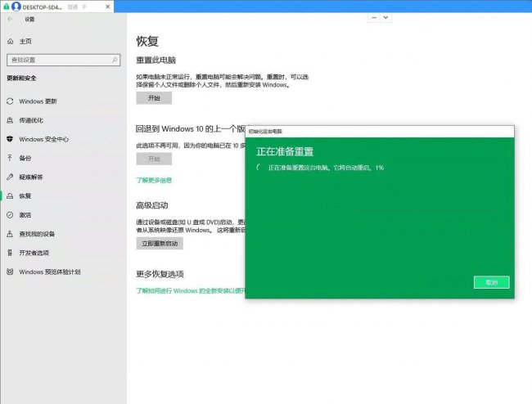Focus the 查找设置 search field
The width and height of the screenshot is (532, 404).
(64, 60)
